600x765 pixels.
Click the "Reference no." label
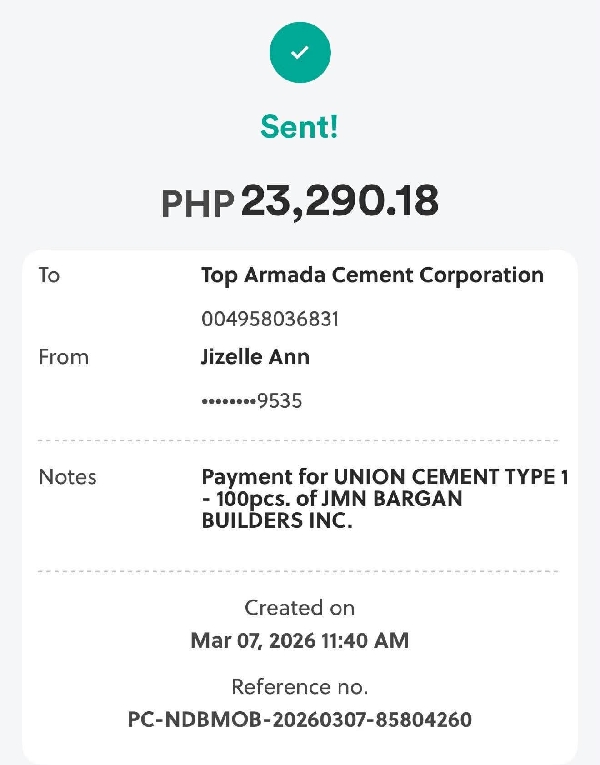(x=299, y=687)
